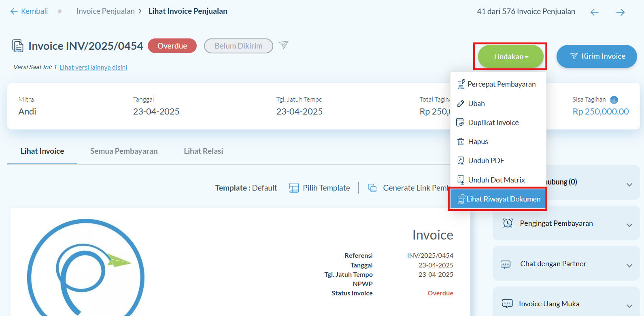Click the Pilih Template layout icon
This screenshot has height=316, width=644.
(294, 188)
